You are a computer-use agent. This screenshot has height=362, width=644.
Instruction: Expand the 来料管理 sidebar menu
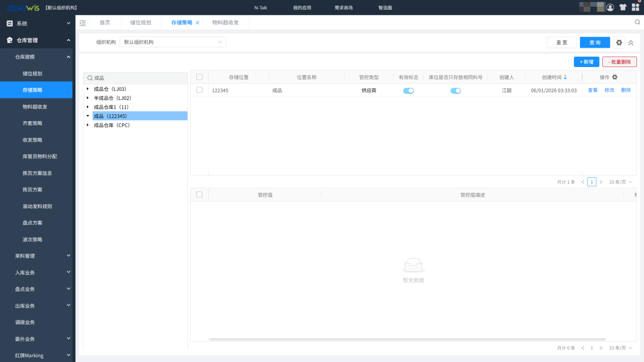[69, 256]
